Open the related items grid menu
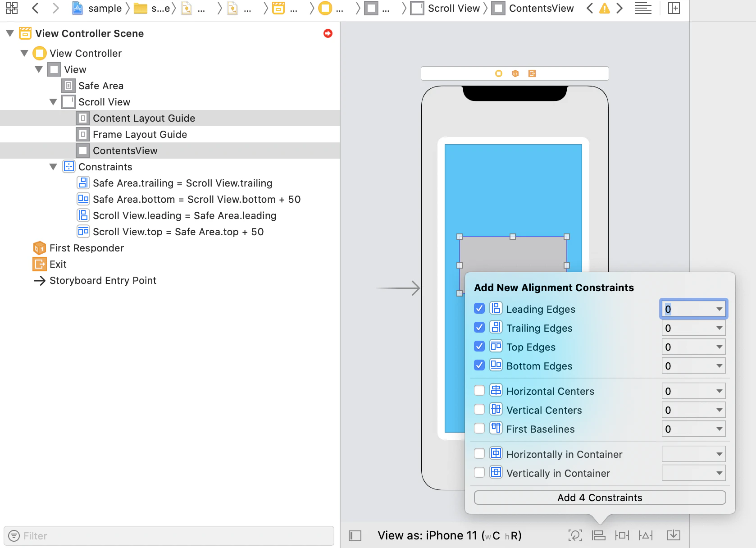The height and width of the screenshot is (548, 756). [x=12, y=8]
